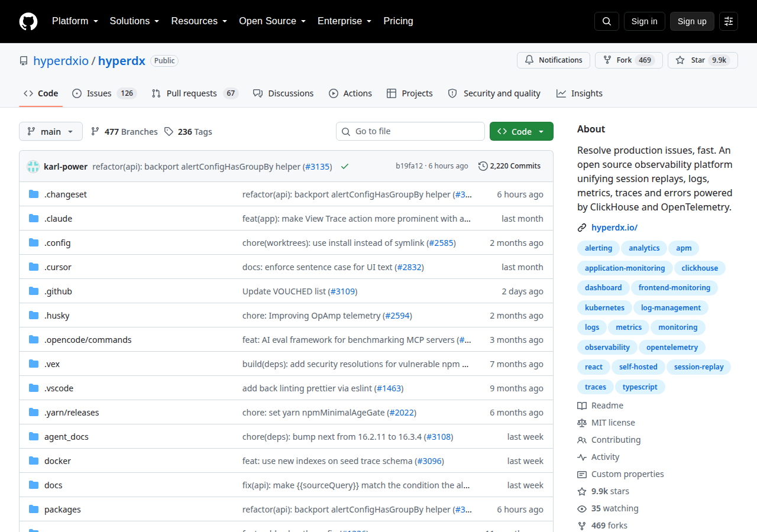The height and width of the screenshot is (532, 757).
Task: Click the Go to file search field
Action: point(410,131)
